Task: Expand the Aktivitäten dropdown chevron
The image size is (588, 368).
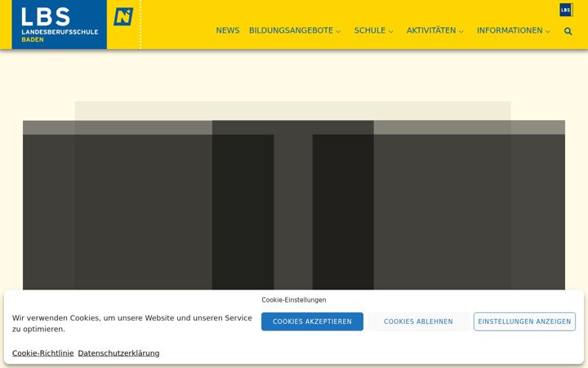Action: pyautogui.click(x=461, y=32)
